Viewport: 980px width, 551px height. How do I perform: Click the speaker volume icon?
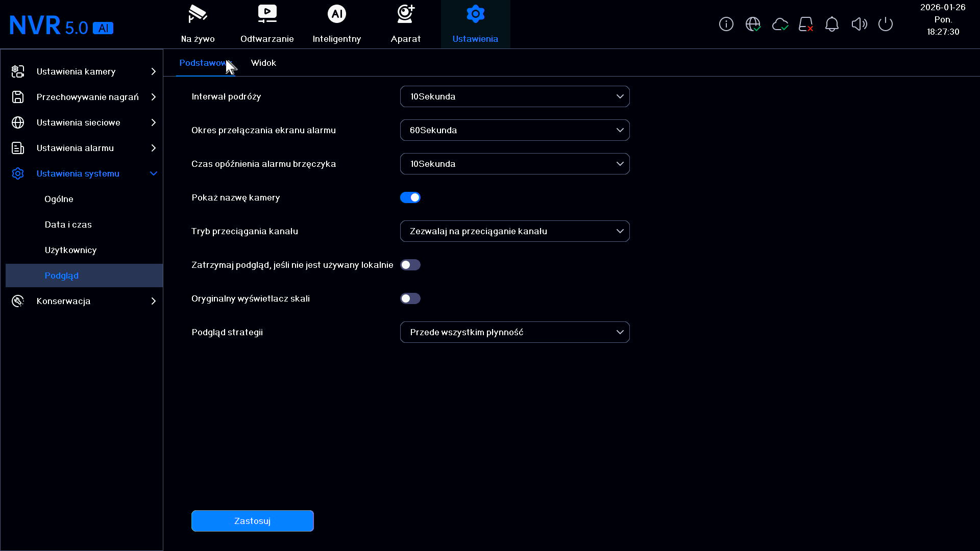[x=859, y=24]
